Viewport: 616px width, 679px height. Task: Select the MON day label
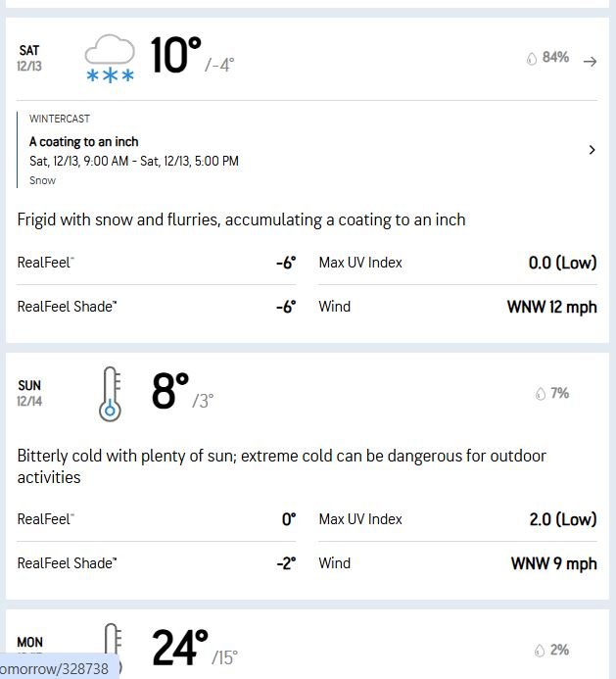29,644
